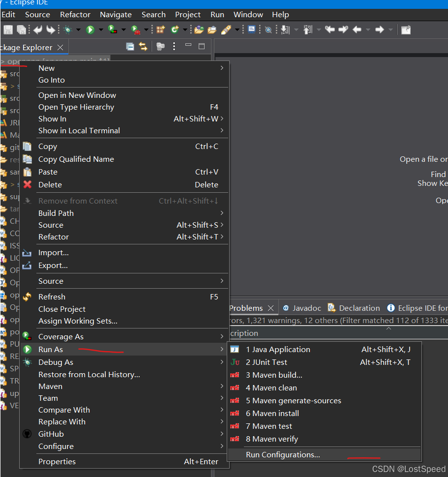Click the Save toolbar icon
This screenshot has width=448, height=477.
point(8,30)
